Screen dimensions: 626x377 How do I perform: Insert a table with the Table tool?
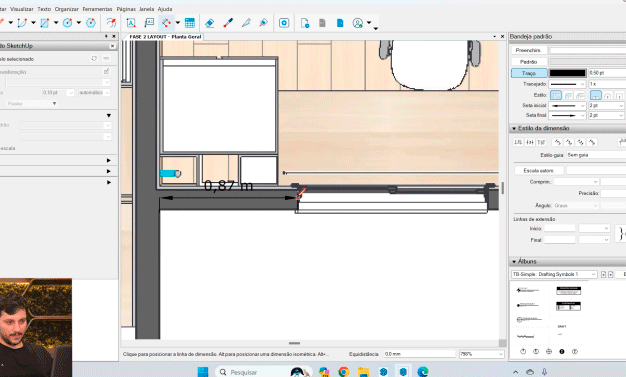(x=190, y=23)
